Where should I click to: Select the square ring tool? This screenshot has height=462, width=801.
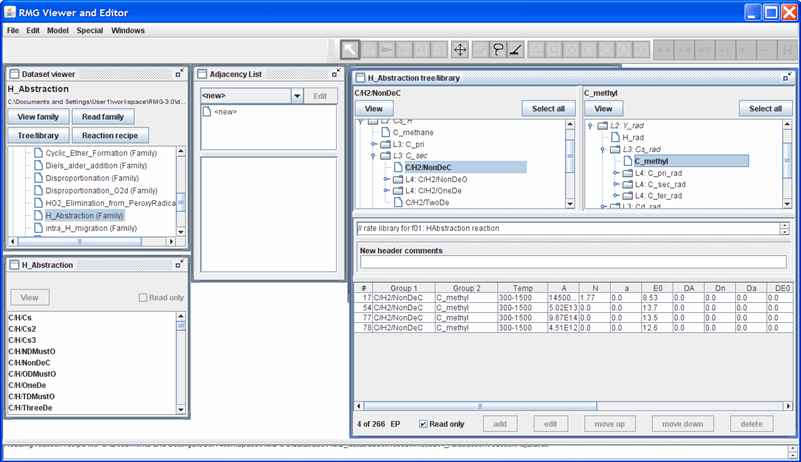[554, 50]
